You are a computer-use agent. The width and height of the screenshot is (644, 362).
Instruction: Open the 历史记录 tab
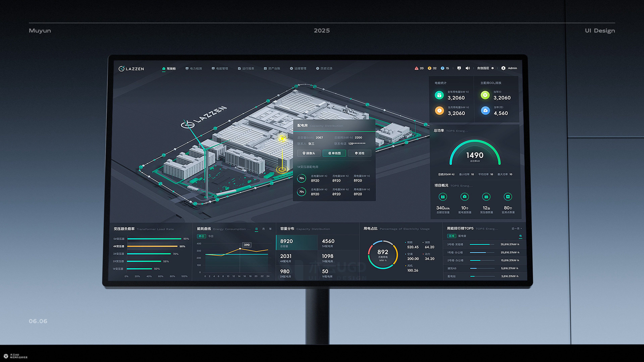point(324,68)
